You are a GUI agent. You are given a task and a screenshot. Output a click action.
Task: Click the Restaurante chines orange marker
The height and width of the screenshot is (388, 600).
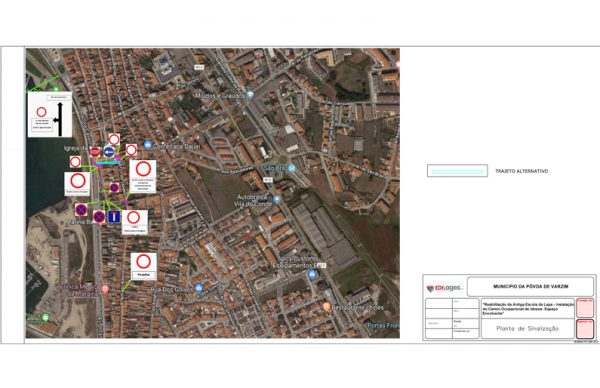tap(326, 306)
